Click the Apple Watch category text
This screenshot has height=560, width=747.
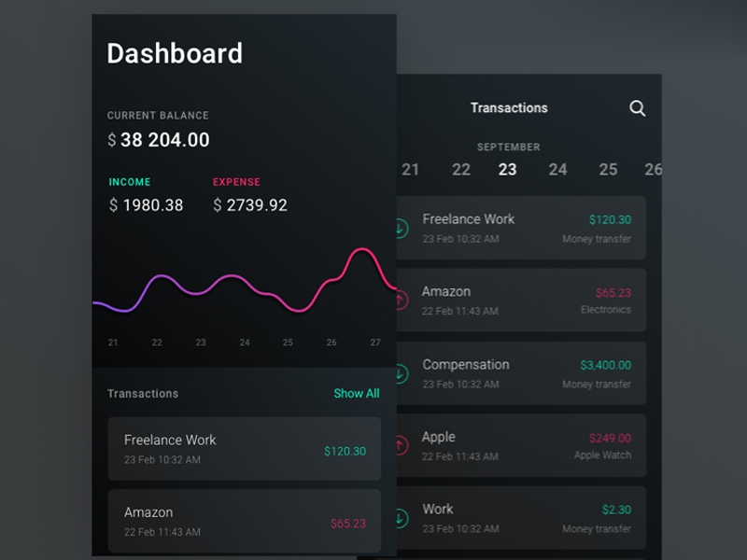(x=602, y=455)
